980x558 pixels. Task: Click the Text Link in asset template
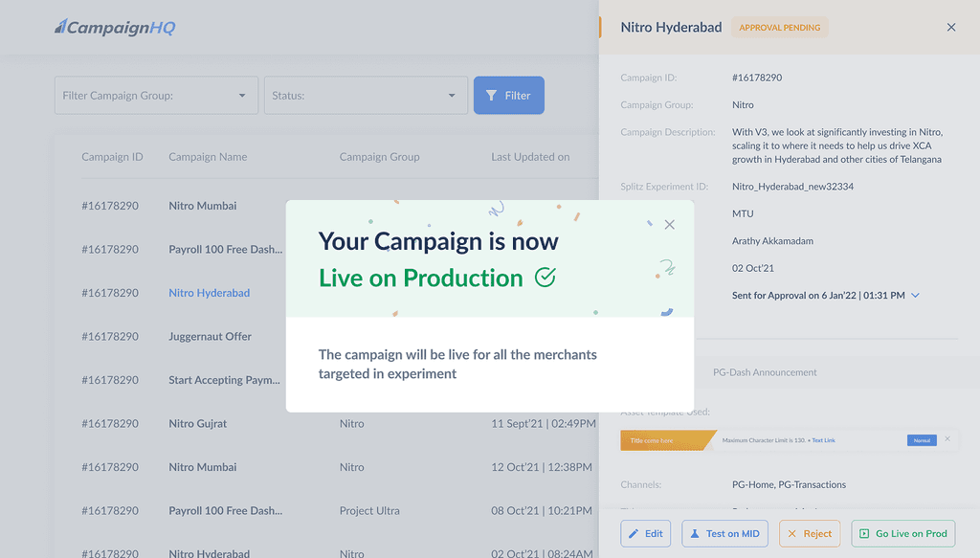[824, 440]
